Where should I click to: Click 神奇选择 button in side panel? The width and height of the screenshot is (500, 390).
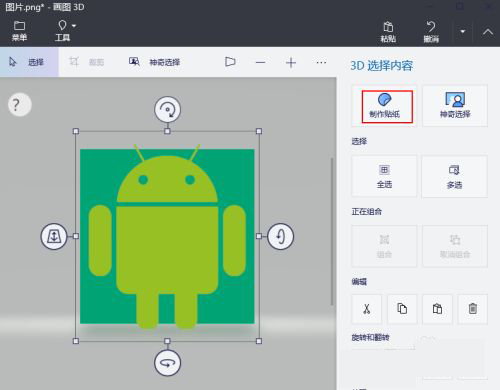[x=455, y=106]
